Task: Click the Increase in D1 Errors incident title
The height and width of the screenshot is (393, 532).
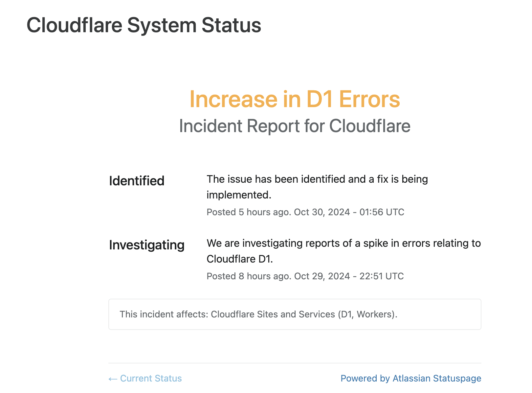Action: point(295,99)
